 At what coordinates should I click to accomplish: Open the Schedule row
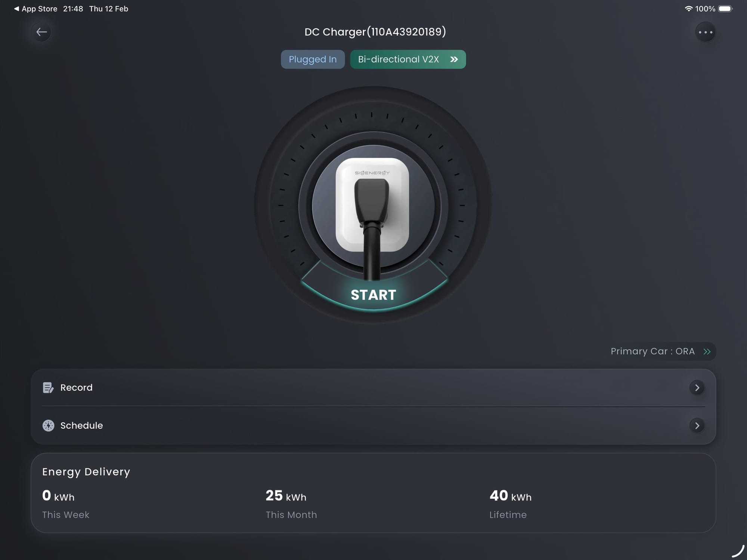[x=373, y=426]
